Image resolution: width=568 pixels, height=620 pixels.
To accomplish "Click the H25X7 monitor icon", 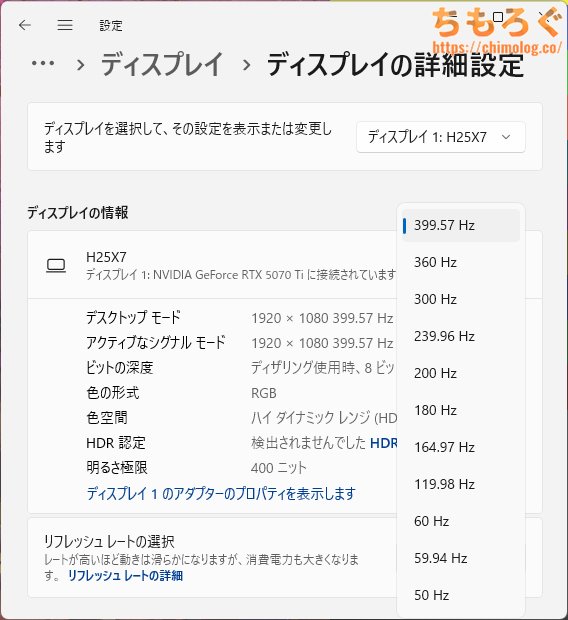I will (56, 266).
